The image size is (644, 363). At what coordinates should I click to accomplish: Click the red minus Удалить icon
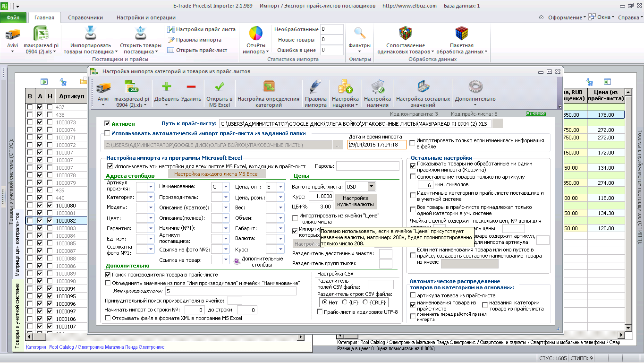pyautogui.click(x=191, y=87)
